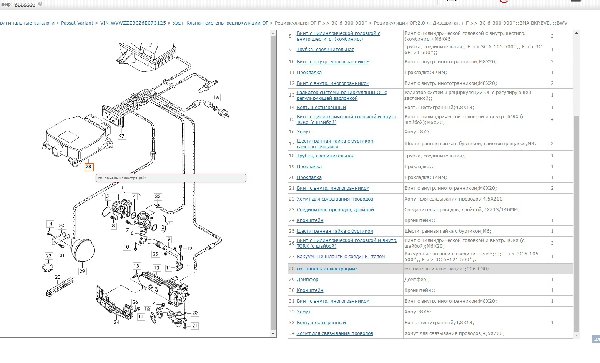600x363 pixels.
Task: Select callout 20 above the ribbed bar part
Action: point(57,277)
